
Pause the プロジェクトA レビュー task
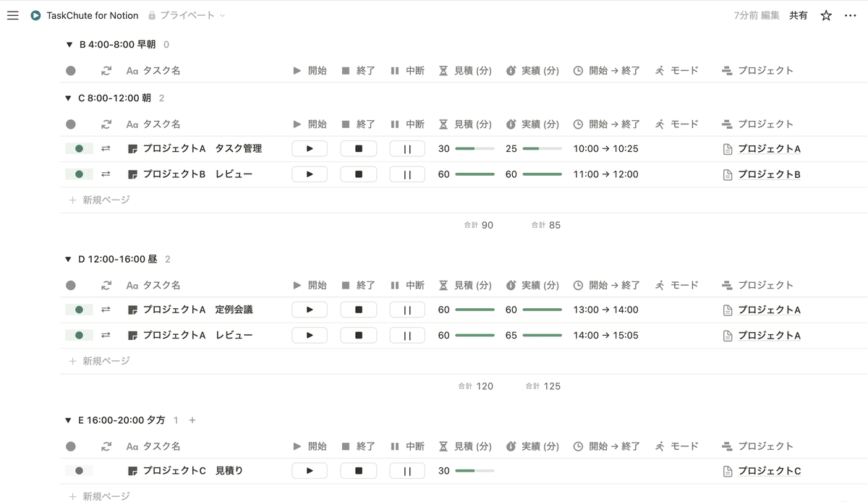pyautogui.click(x=407, y=335)
